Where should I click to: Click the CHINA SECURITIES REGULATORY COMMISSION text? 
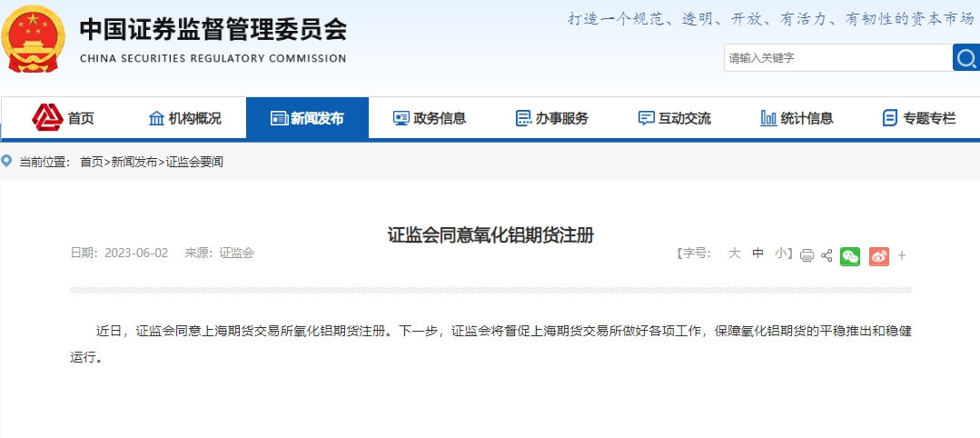(x=213, y=58)
